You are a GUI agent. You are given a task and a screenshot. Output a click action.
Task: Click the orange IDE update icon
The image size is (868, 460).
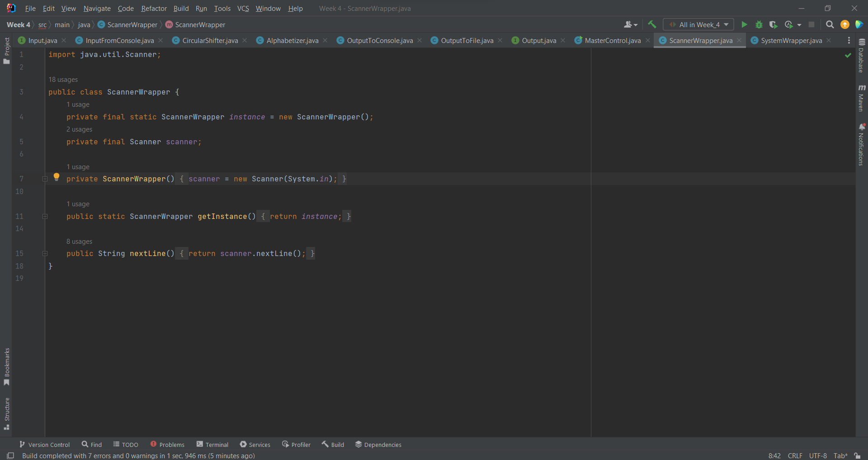(x=844, y=25)
